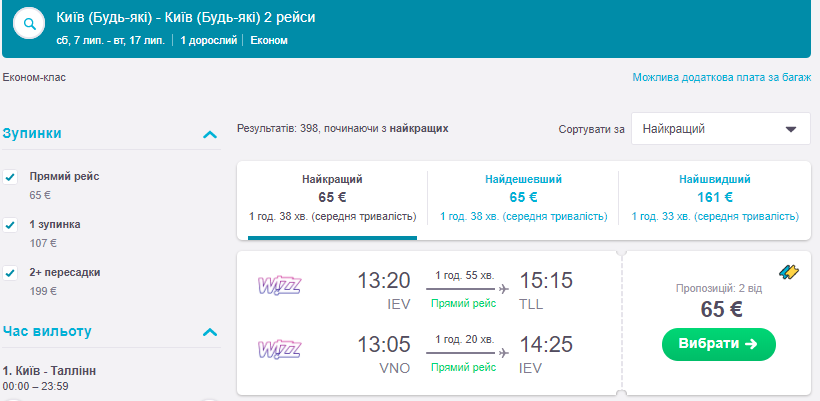Select the Найкращий results tab
The width and height of the screenshot is (820, 401).
pos(332,197)
